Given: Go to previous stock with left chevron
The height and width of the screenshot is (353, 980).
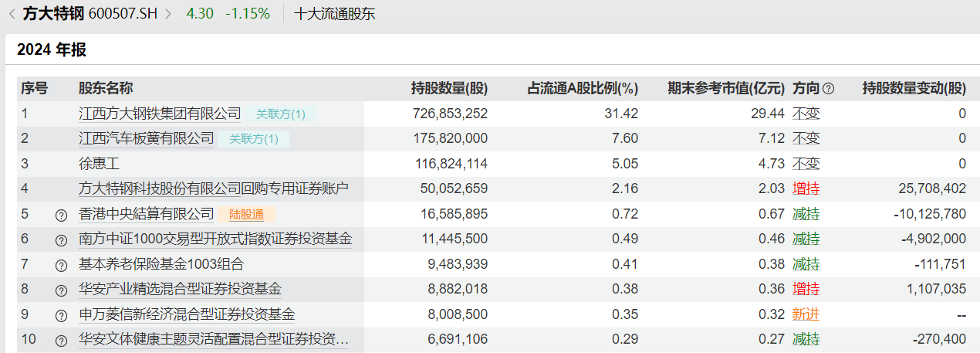Looking at the screenshot, I should pyautogui.click(x=12, y=13).
